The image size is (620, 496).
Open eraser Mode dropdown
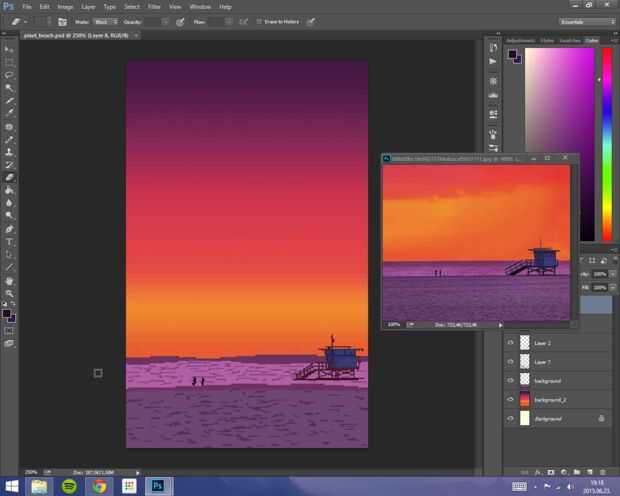(x=106, y=22)
